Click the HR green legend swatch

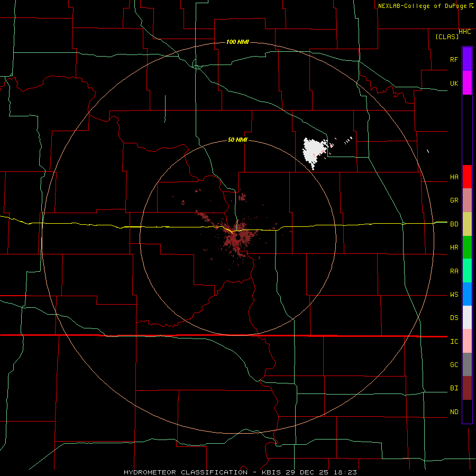click(467, 248)
